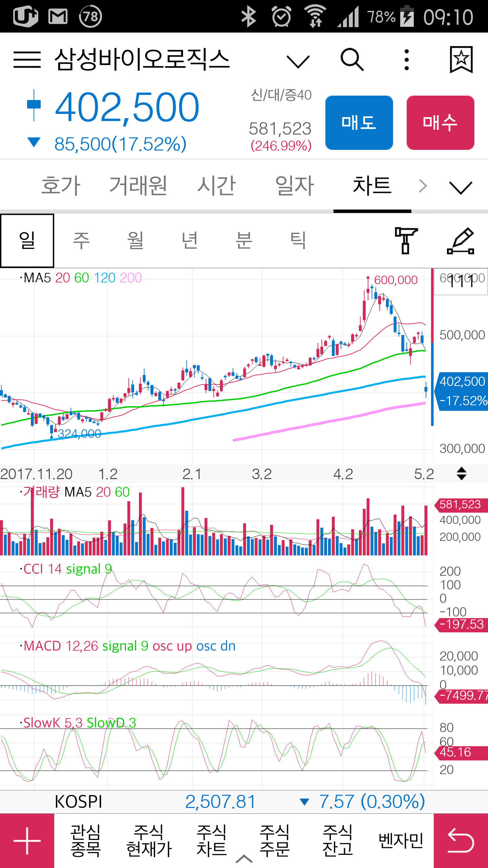
Task: Tap the blue 매도 sell button
Action: click(x=359, y=123)
